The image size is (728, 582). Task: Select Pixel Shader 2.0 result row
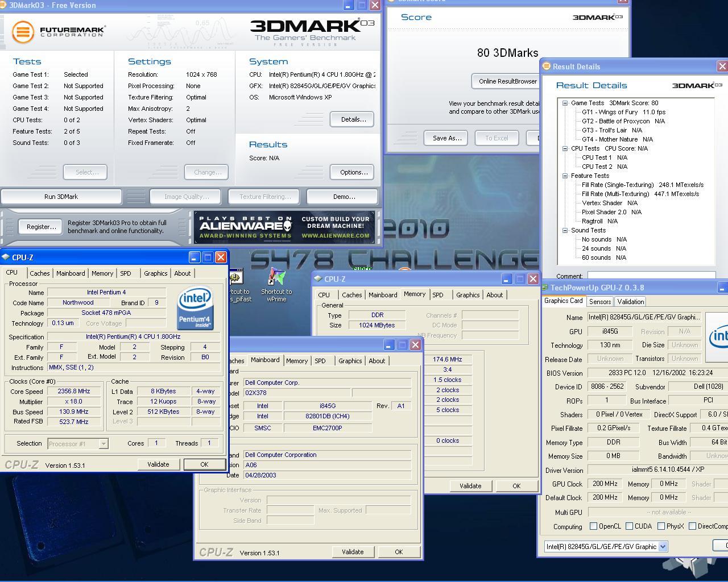pyautogui.click(x=611, y=212)
